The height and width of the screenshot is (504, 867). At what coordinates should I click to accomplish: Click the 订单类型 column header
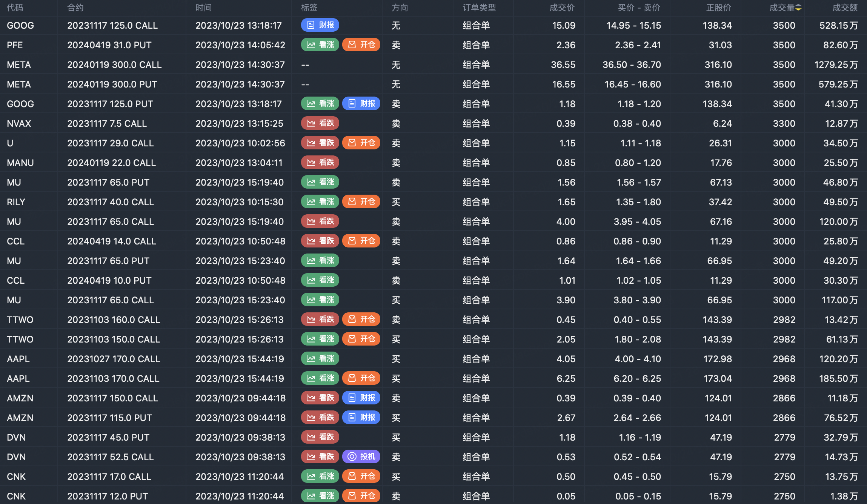tap(480, 8)
